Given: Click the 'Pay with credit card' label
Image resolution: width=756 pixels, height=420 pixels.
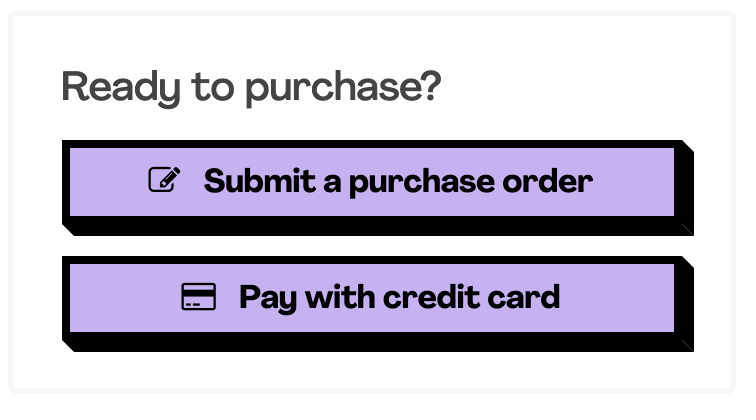Looking at the screenshot, I should pos(399,298).
